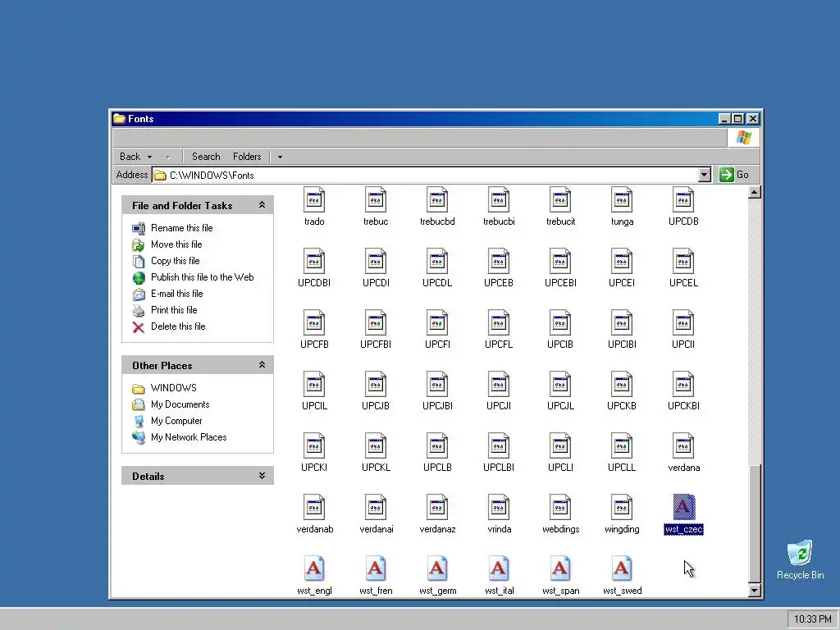Toggle the Folders toolbar button
The width and height of the screenshot is (840, 630).
click(x=247, y=157)
